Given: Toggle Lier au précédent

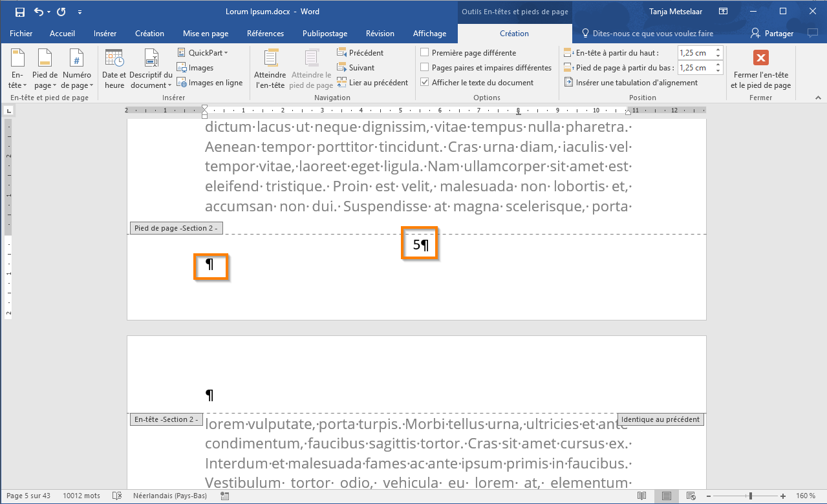Looking at the screenshot, I should pos(372,82).
